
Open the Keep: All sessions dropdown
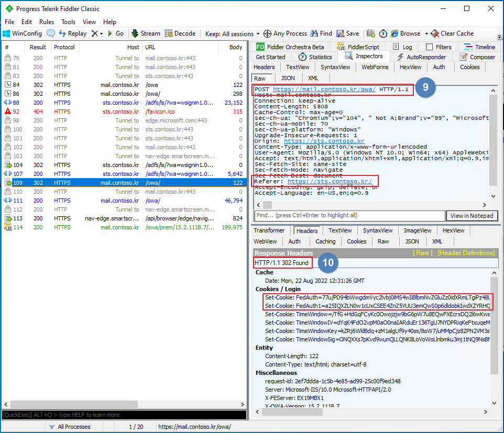coord(232,34)
